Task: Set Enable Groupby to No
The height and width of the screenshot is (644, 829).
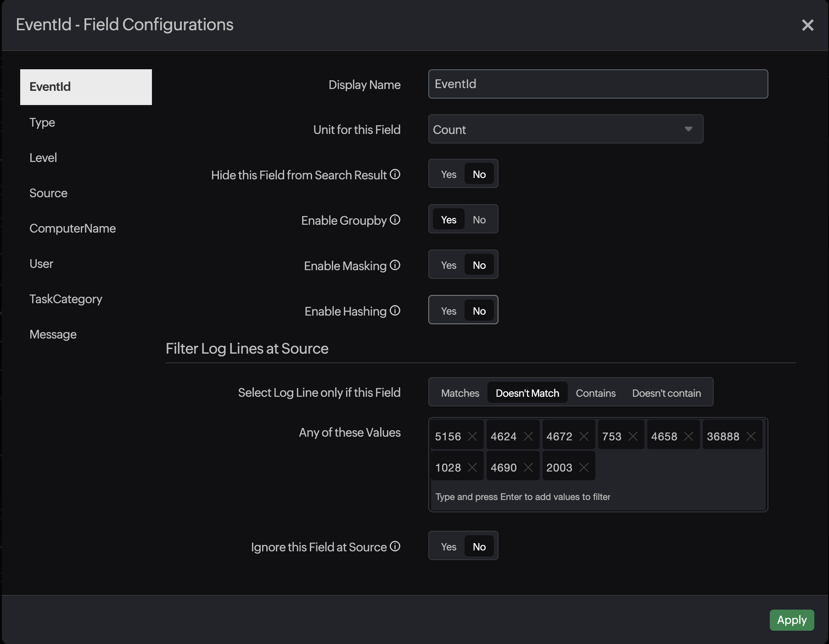Action: [x=479, y=220]
